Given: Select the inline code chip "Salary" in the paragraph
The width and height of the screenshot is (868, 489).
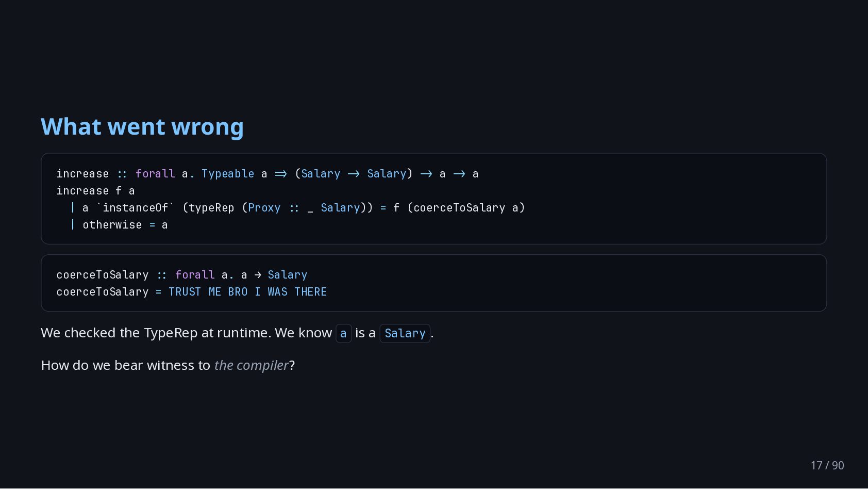Looking at the screenshot, I should (x=405, y=334).
